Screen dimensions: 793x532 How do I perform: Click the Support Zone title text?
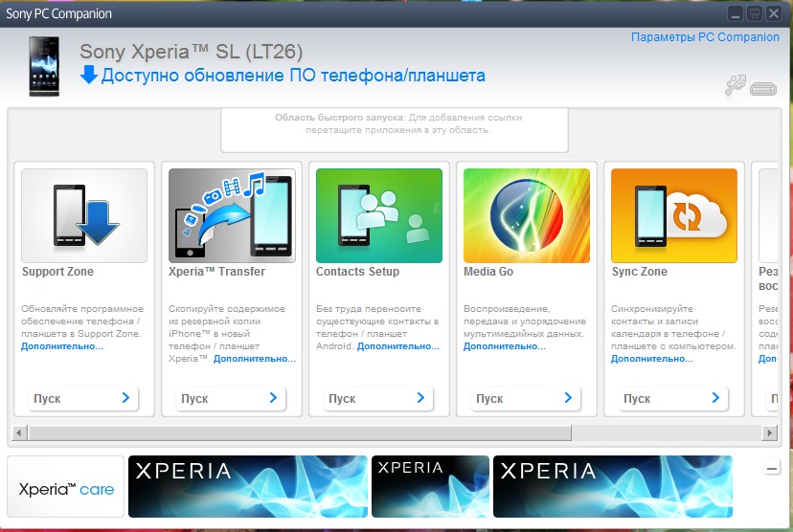[x=57, y=272]
